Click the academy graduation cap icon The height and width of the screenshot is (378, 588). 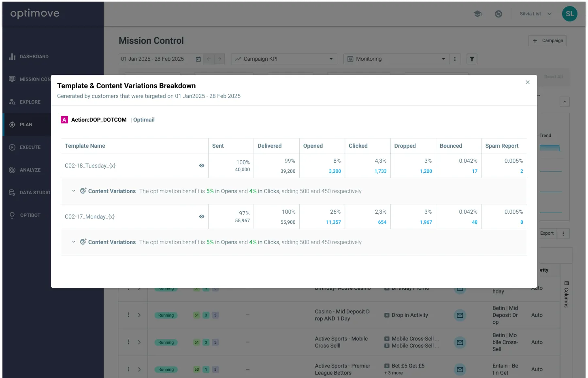(x=477, y=14)
